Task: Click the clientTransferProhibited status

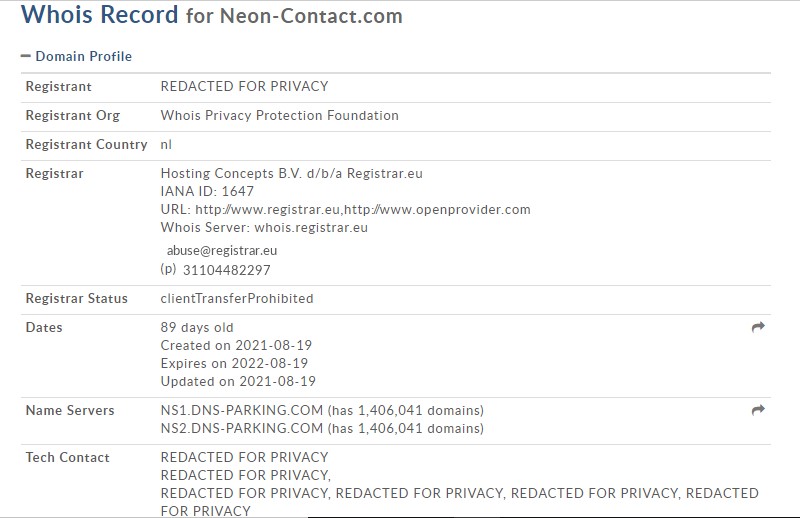Action: tap(236, 298)
